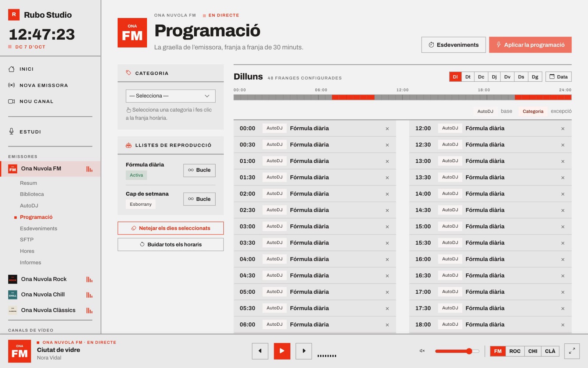Click the day timeline bar at 12:00

402,98
